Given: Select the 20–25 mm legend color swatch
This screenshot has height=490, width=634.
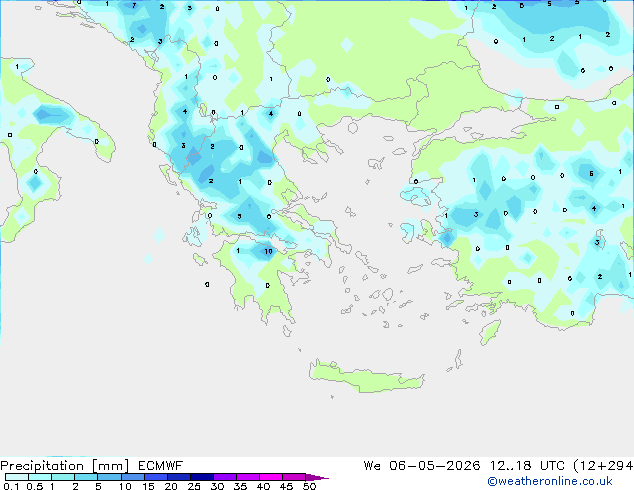Looking at the screenshot, I should point(178,477).
